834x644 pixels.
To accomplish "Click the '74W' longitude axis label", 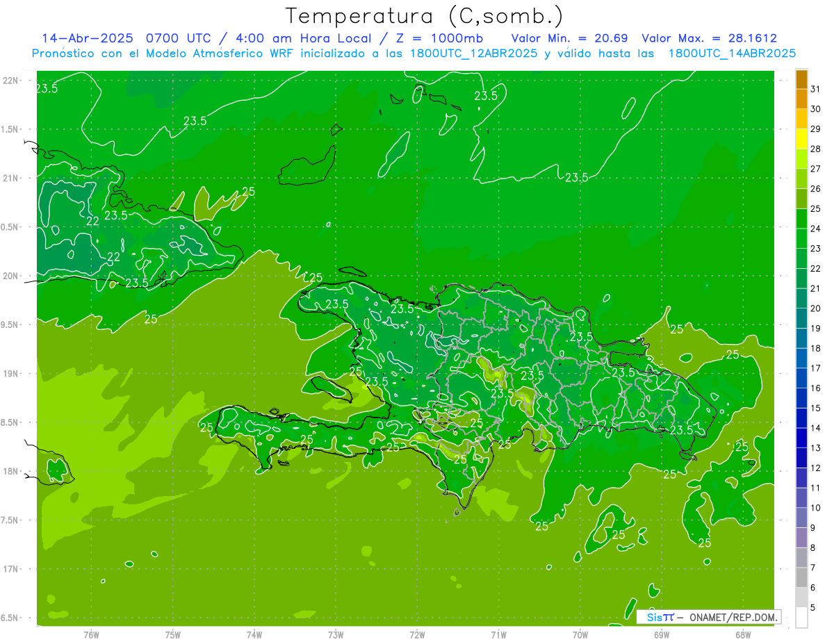I will point(254,635).
